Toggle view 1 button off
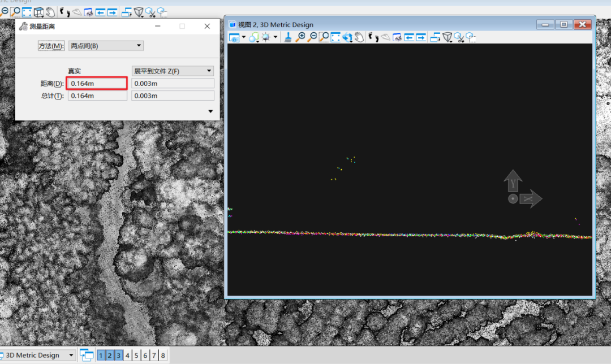 [x=101, y=355]
